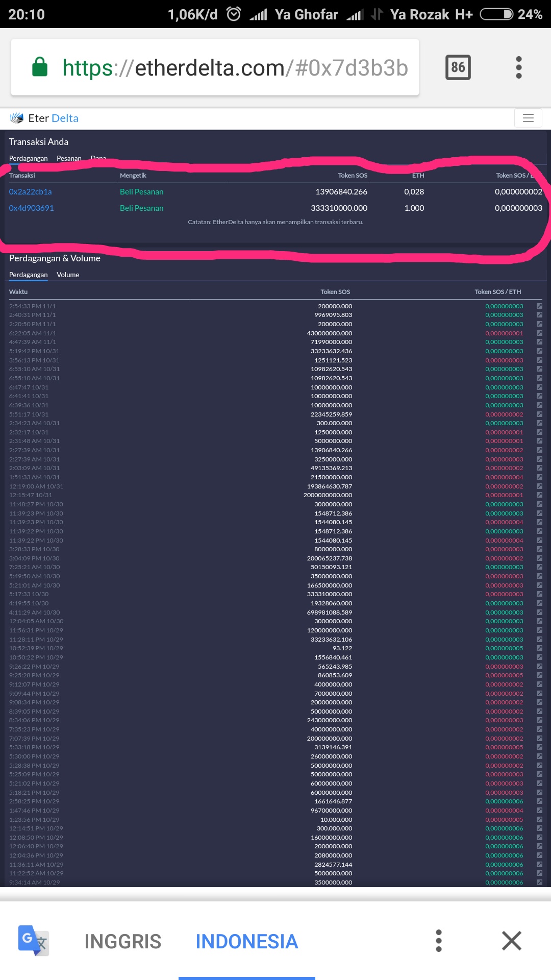Open link icon for 3:28:33 PM 10/30 trade
551x980 pixels.
[x=539, y=549]
